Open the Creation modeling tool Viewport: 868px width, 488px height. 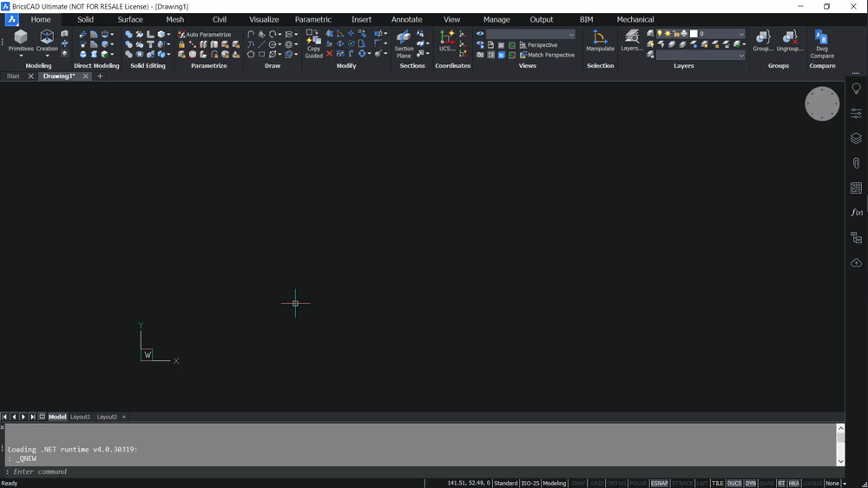[47, 41]
